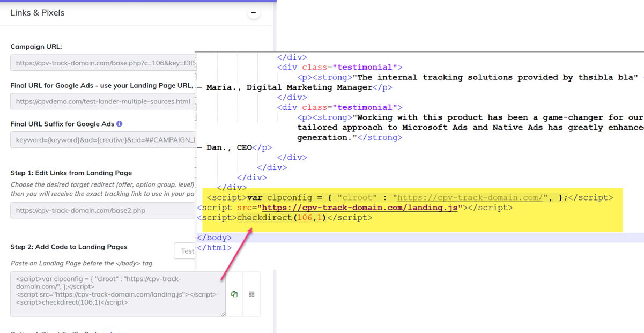Copy the landing page code snippet
Screen dimensions: 644x333
pyautogui.click(x=234, y=294)
